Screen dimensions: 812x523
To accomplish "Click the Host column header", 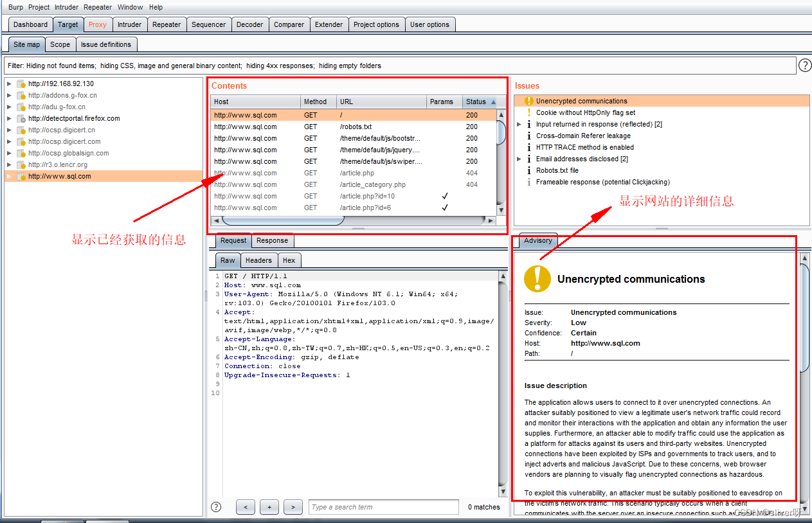I will [256, 102].
